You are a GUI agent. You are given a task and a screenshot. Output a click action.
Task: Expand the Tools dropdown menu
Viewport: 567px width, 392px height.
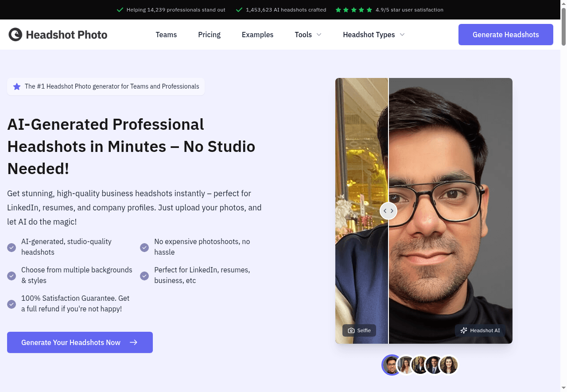(x=308, y=35)
